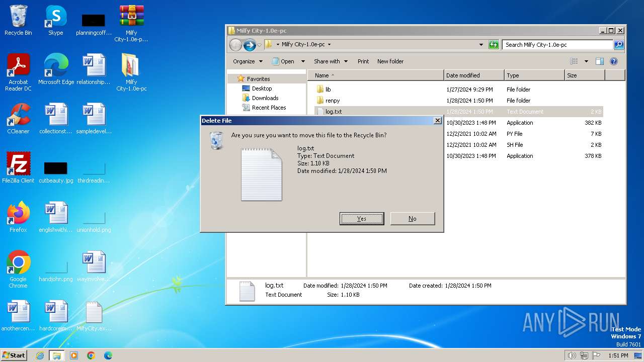644x362 pixels.
Task: Select the Milfy City-1.0e-pc folder on the desktop
Action: point(131,72)
